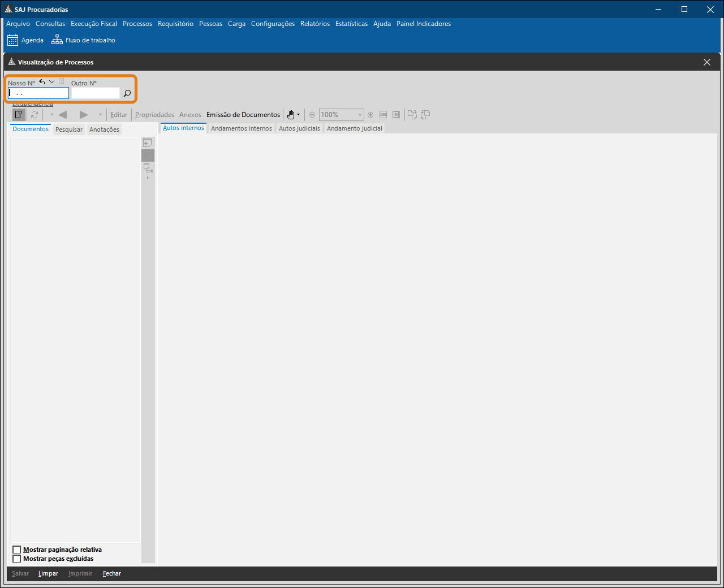
Task: Switch to the Andamentos internos tab
Action: 241,128
